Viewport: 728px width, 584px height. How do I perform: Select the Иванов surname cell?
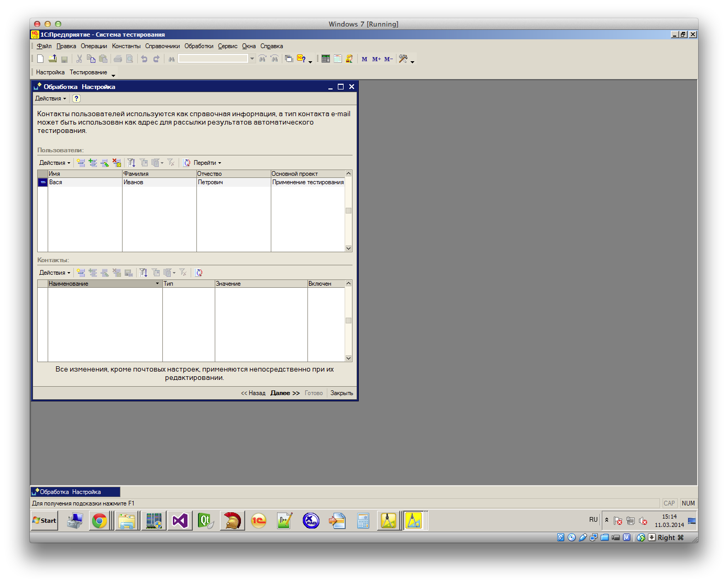click(159, 182)
